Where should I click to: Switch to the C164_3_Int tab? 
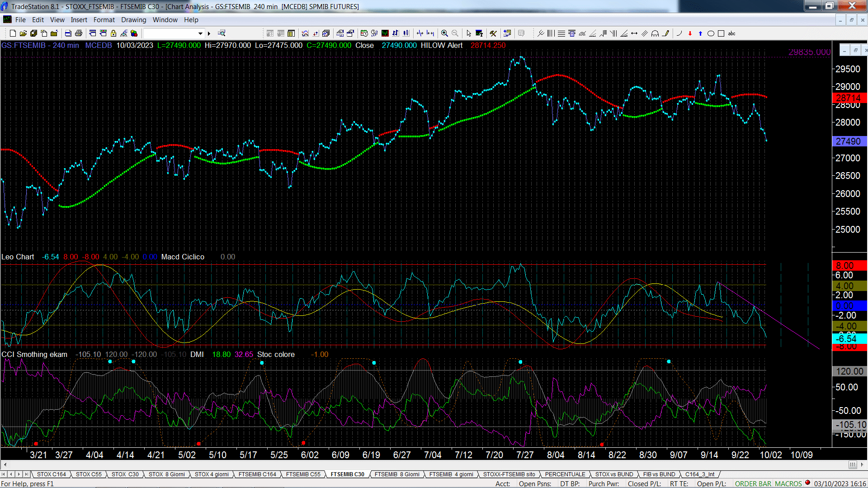click(x=700, y=474)
